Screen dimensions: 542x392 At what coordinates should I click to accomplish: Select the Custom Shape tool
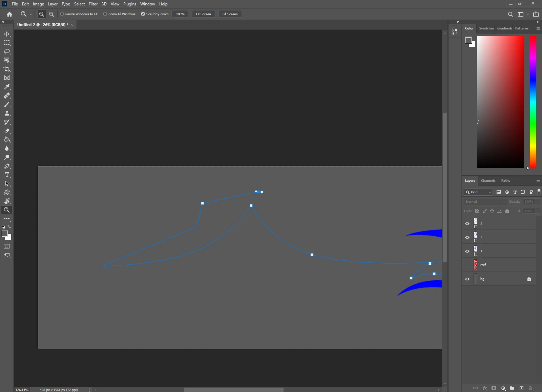[x=7, y=192]
